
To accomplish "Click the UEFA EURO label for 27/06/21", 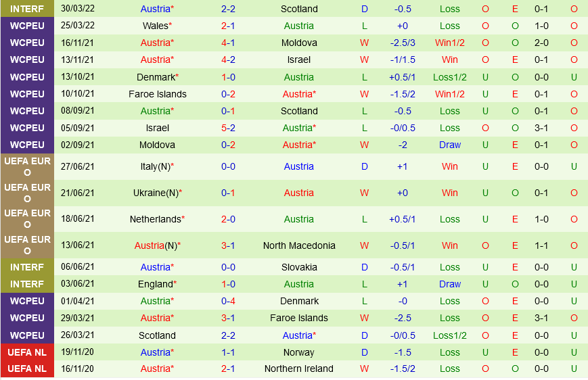I will [27, 166].
